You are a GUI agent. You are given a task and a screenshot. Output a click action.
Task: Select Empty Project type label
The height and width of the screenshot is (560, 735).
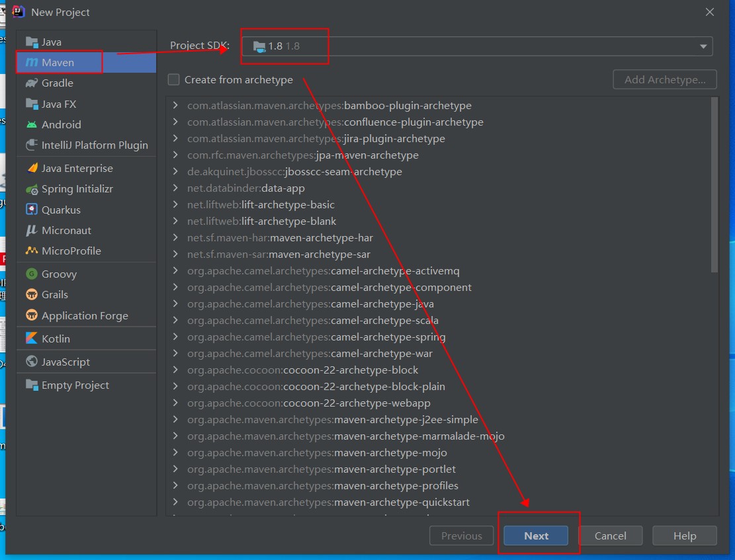pyautogui.click(x=75, y=385)
